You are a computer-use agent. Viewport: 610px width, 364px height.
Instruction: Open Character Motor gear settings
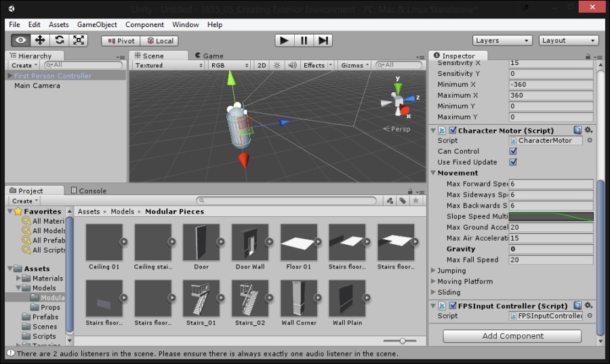(x=588, y=130)
